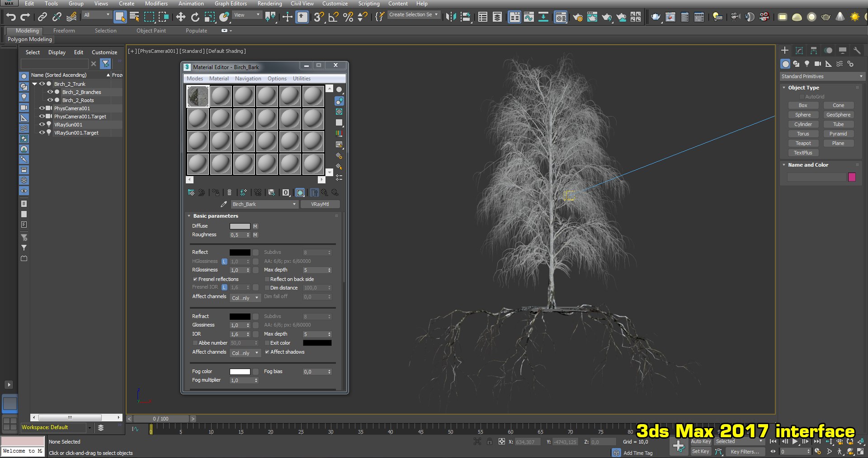The width and height of the screenshot is (868, 458).
Task: Uncheck Affect shadows checkbox
Action: pyautogui.click(x=267, y=352)
